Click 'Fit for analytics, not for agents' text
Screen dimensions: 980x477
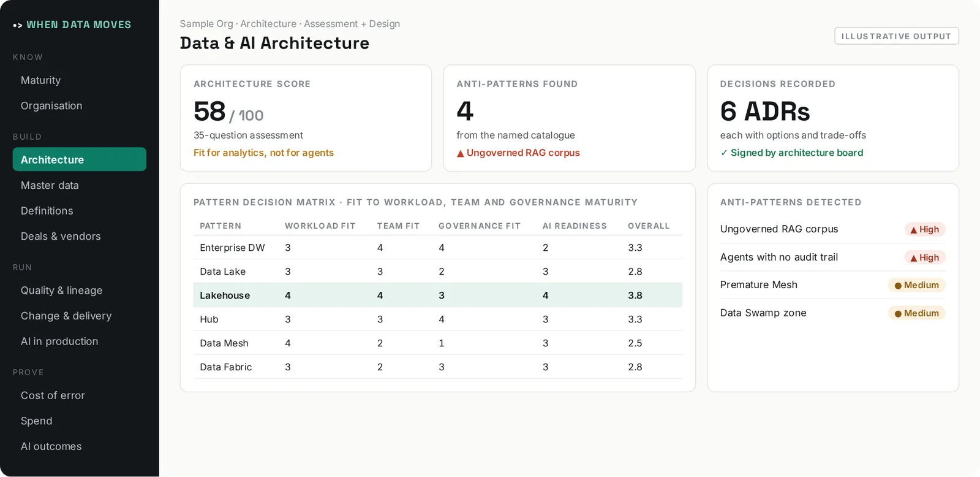tap(263, 153)
